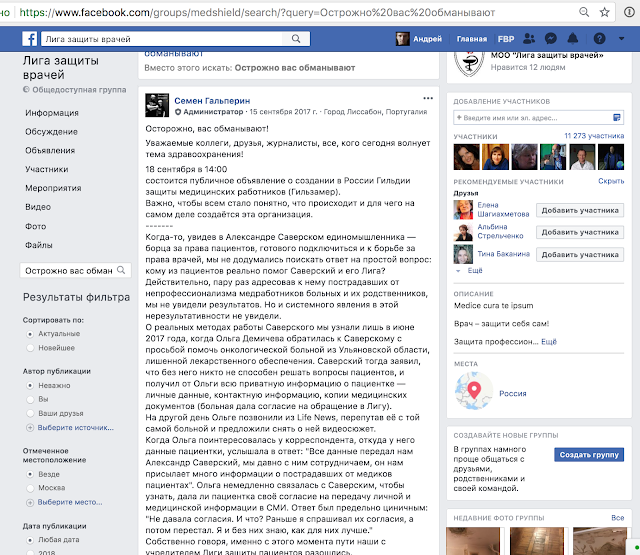Viewport: 640px width, 555px height.
Task: Click the browser zoom magnifier icon in address bar
Action: point(584,12)
